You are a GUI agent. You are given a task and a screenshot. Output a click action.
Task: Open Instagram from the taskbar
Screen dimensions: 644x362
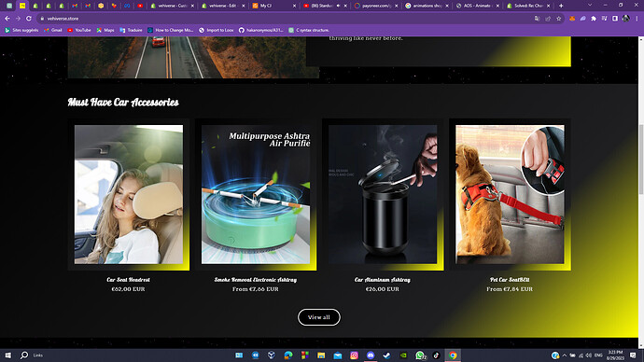354,355
